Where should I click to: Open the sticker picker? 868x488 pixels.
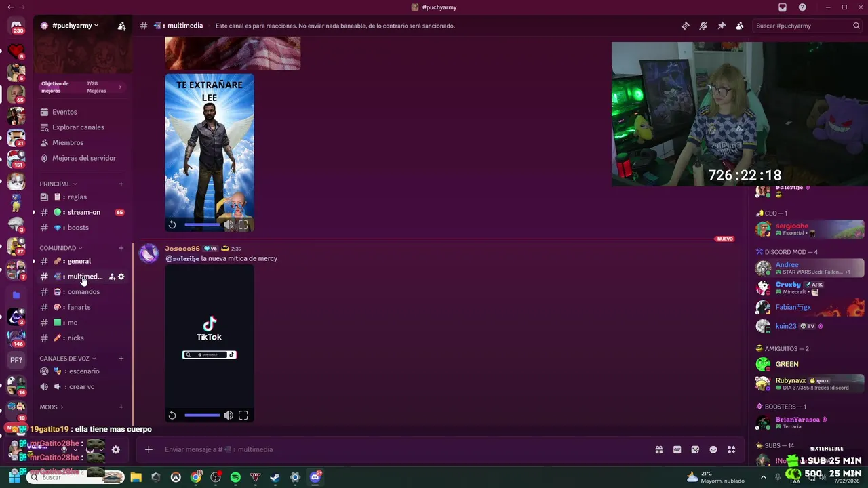point(695,449)
